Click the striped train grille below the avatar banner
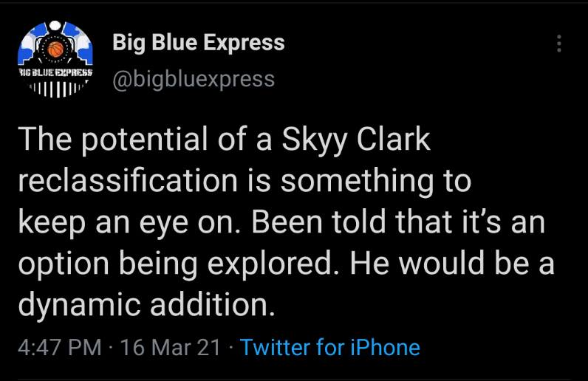 click(55, 89)
